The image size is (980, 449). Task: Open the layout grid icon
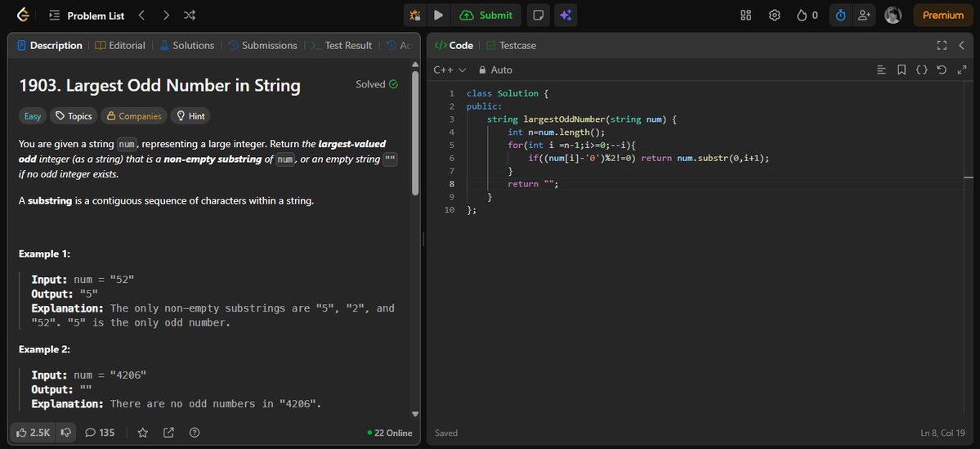point(745,16)
